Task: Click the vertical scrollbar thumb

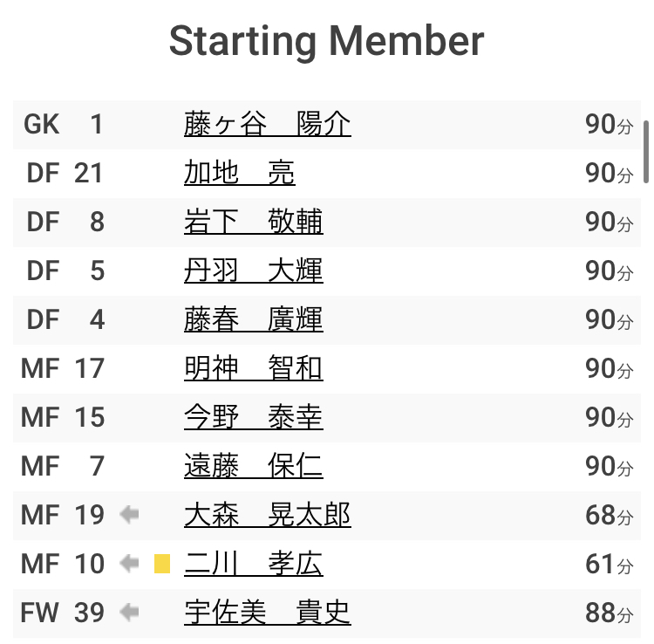Action: pos(646,152)
